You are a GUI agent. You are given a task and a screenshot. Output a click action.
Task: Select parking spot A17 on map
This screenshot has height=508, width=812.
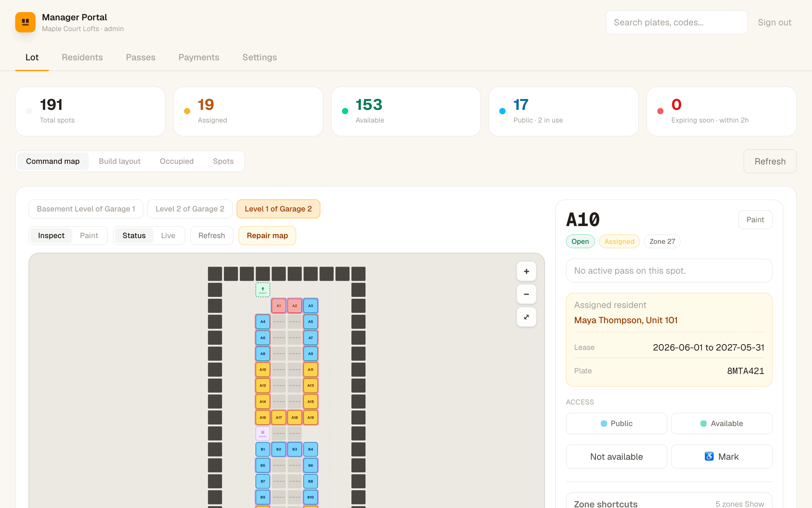pyautogui.click(x=278, y=418)
